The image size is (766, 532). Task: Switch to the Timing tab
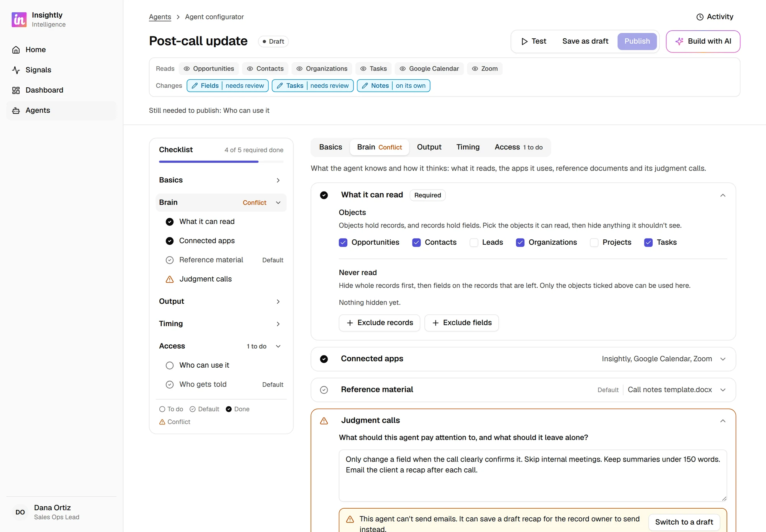coord(468,147)
